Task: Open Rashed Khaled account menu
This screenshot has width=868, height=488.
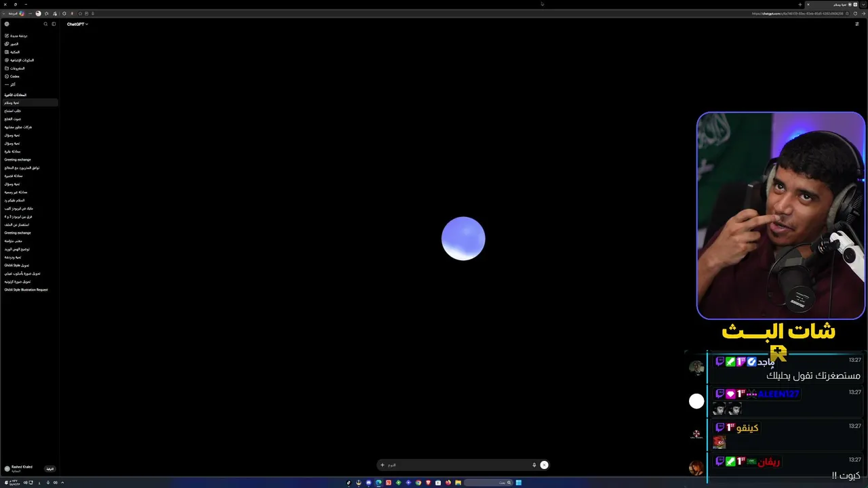Action: [19, 468]
